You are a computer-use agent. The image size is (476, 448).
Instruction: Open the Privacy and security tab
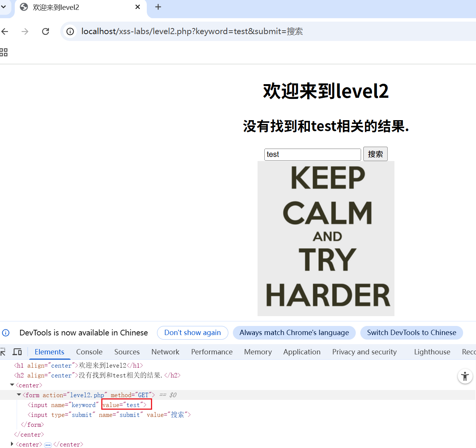(x=364, y=352)
